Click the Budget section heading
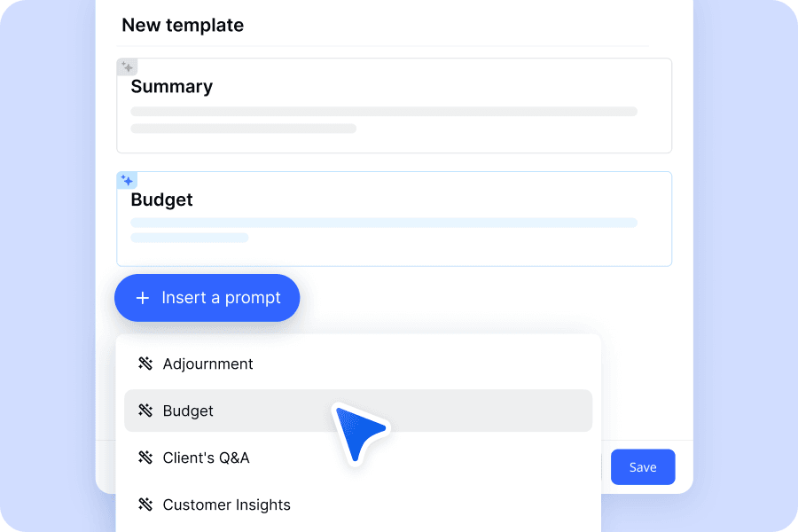Viewport: 798px width, 532px height. (x=162, y=199)
